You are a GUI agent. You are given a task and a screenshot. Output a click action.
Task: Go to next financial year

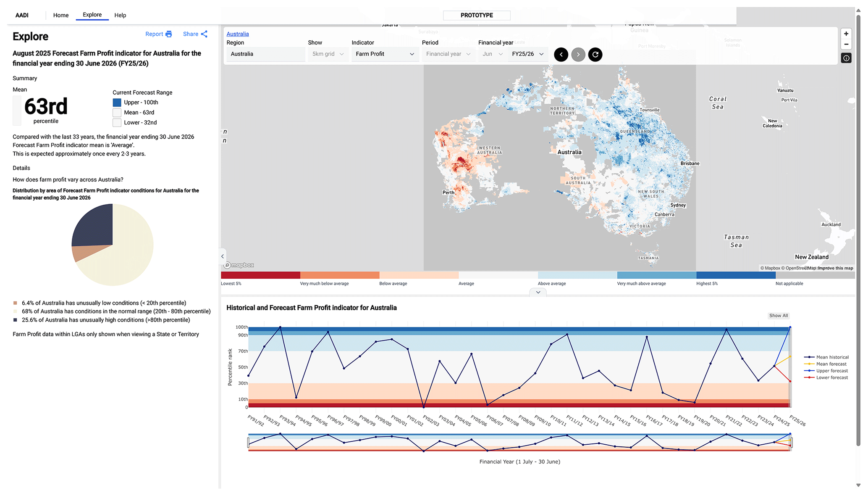tap(578, 54)
